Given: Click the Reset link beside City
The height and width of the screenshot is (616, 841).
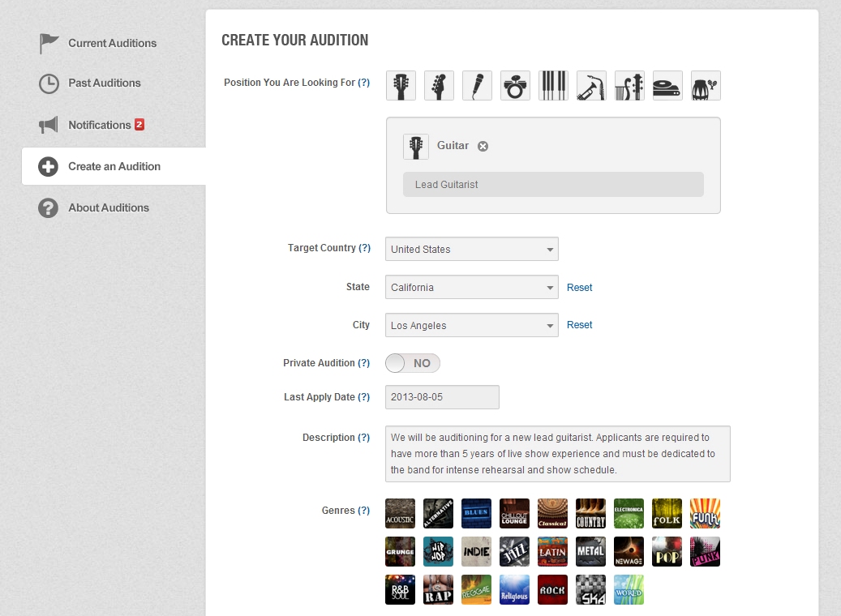Looking at the screenshot, I should point(579,325).
